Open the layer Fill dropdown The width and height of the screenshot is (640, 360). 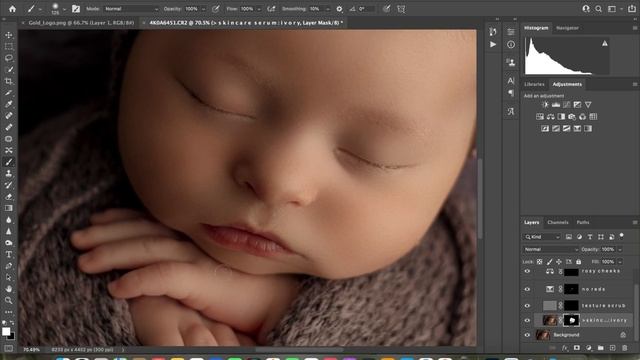[620, 262]
